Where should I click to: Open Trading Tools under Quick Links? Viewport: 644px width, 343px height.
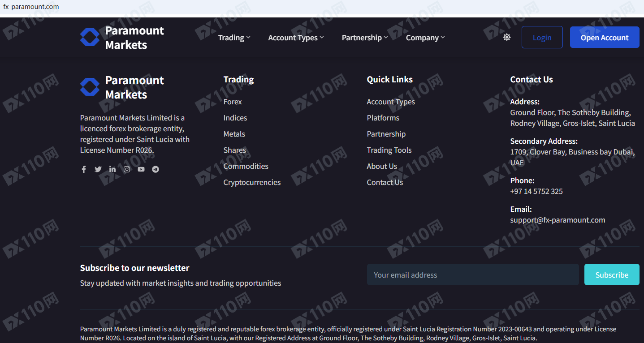point(389,150)
